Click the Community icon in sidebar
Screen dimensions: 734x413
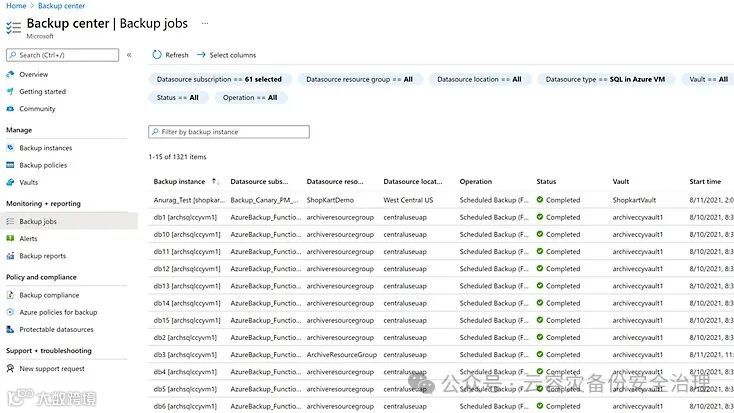tap(10, 109)
